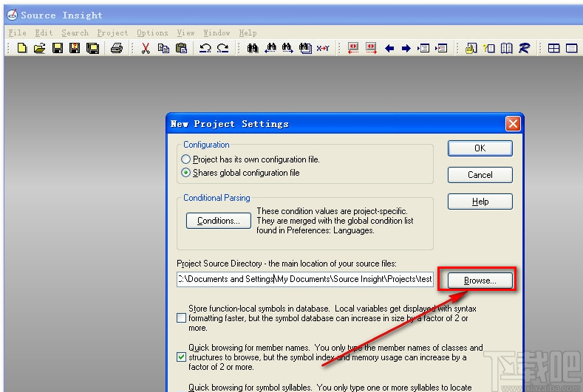Viewport: 583px width, 392px height.
Task: Click the Paste clipboard icon
Action: pos(182,48)
